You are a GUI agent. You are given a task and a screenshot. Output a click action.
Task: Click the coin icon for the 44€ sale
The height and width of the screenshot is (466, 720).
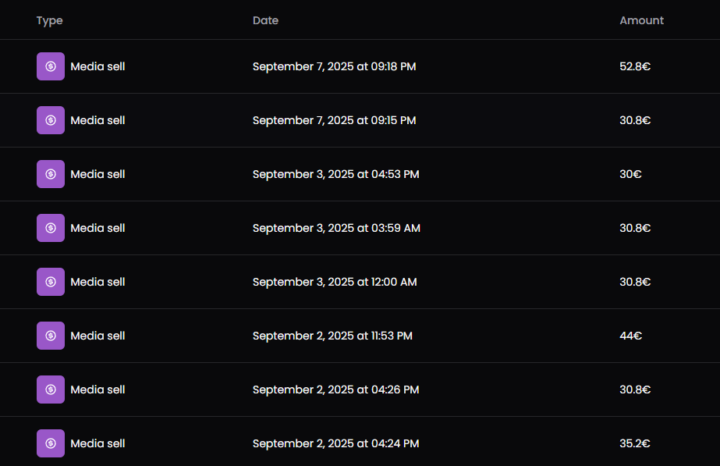51,336
